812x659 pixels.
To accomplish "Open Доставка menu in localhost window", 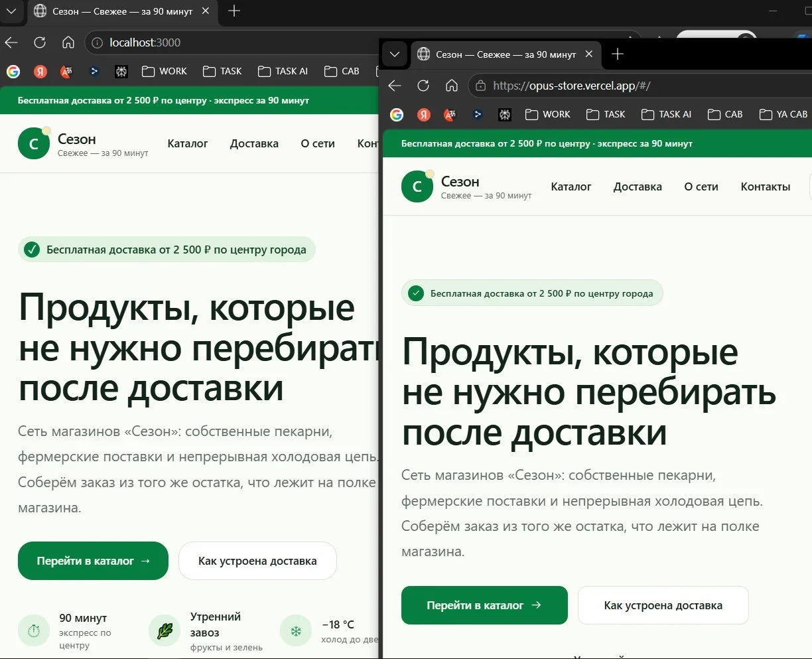I will (x=254, y=143).
